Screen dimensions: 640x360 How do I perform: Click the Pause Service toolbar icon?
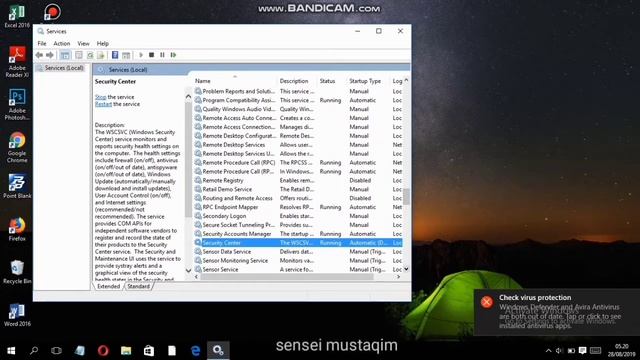pyautogui.click(x=162, y=55)
